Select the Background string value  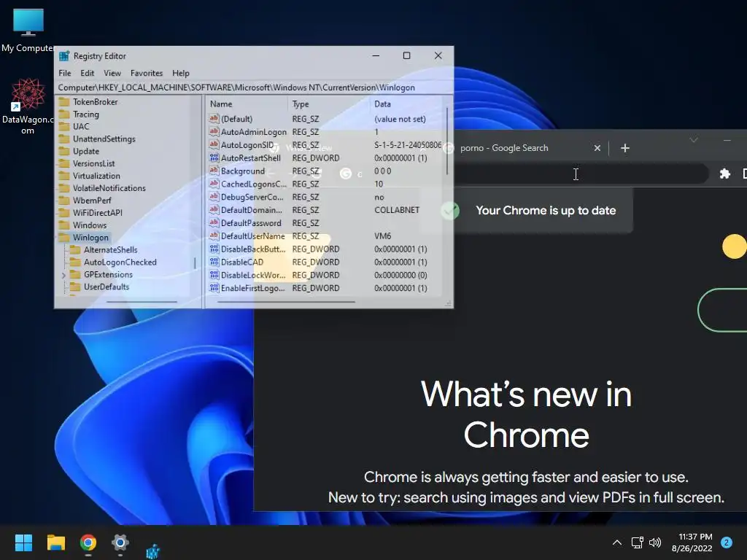[242, 171]
